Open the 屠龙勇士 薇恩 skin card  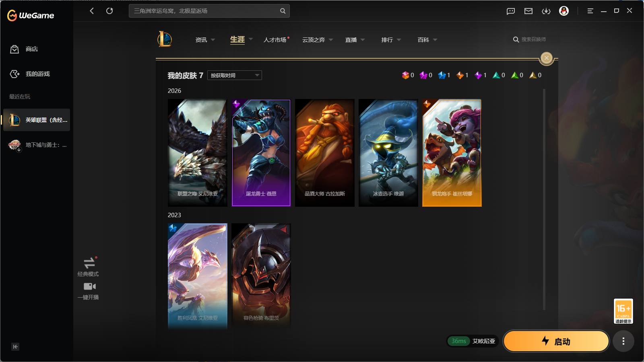(261, 153)
